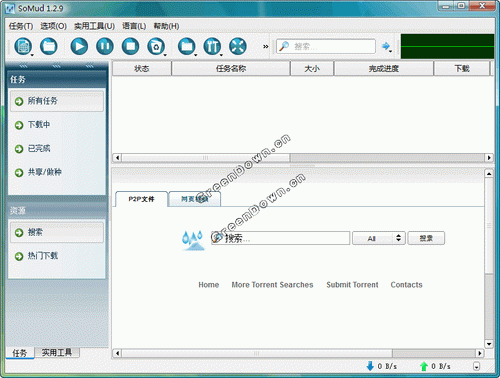Start task with the play icon
Viewport: 500px width, 378px height.
79,46
